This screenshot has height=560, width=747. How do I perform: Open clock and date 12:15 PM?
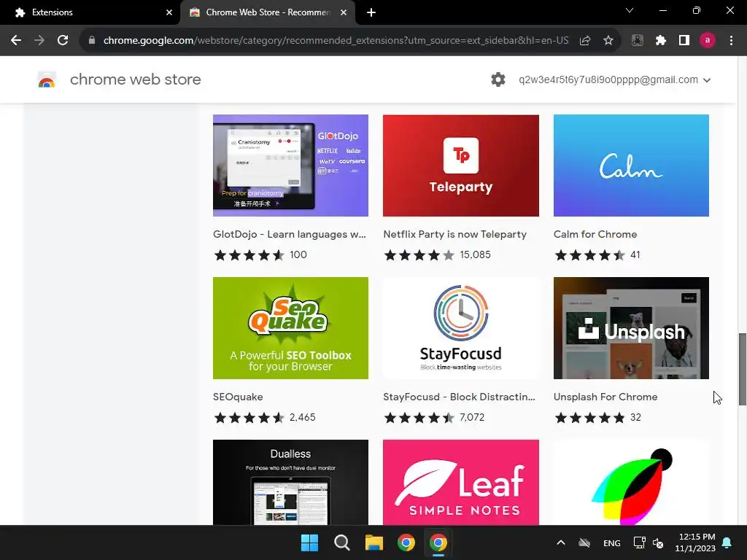pyautogui.click(x=695, y=542)
